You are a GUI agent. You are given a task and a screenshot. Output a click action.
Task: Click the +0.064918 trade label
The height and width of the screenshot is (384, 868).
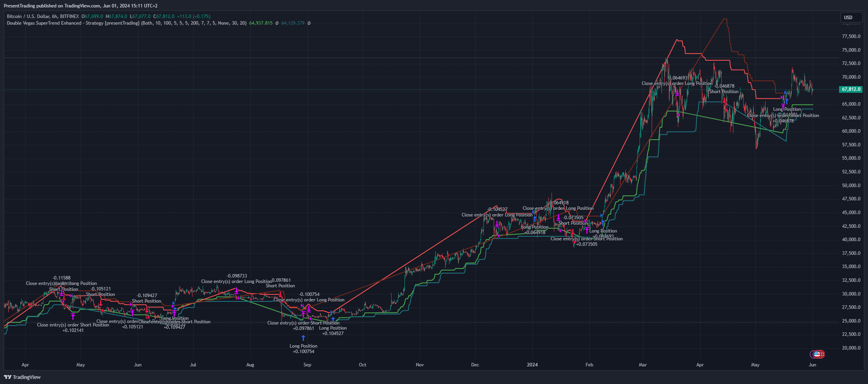tap(535, 233)
